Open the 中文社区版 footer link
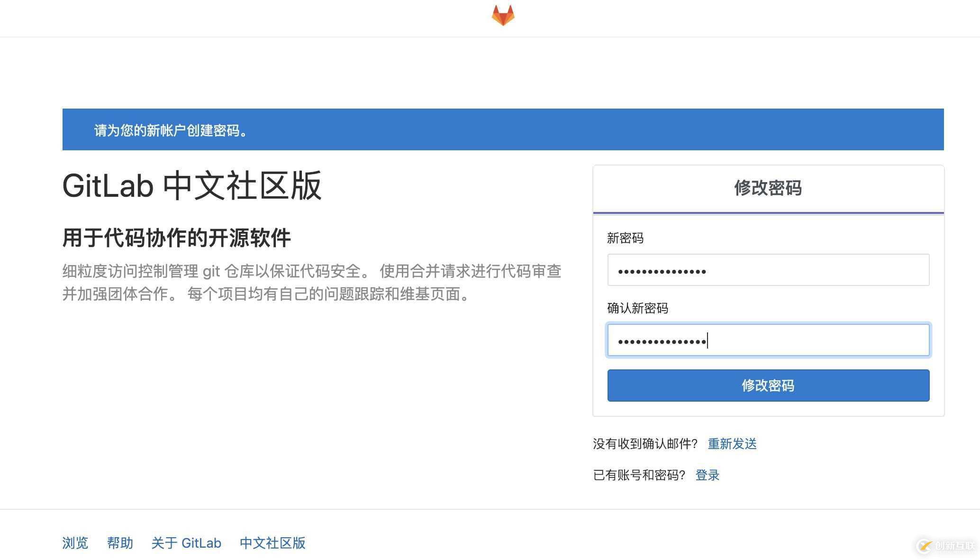Image resolution: width=980 pixels, height=560 pixels. tap(272, 543)
